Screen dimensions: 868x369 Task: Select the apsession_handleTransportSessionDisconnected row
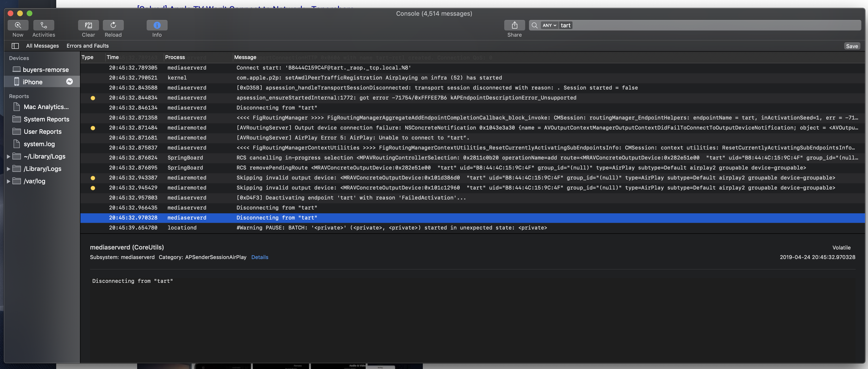(x=472, y=88)
